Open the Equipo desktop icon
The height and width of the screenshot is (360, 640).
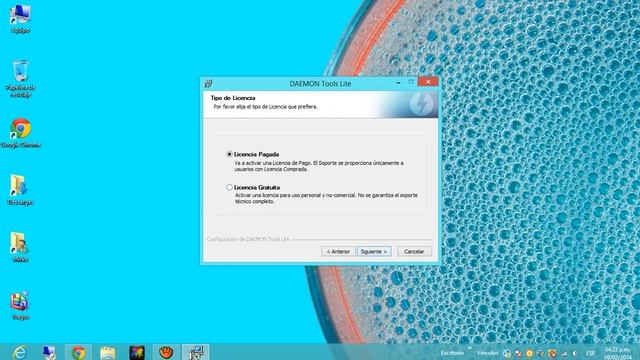coord(20,18)
